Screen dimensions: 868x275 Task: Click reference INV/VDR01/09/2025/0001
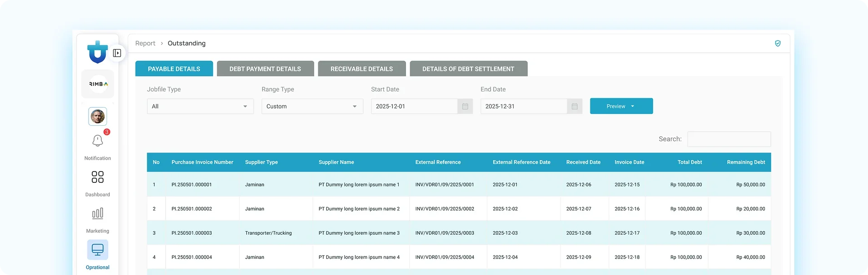point(445,185)
